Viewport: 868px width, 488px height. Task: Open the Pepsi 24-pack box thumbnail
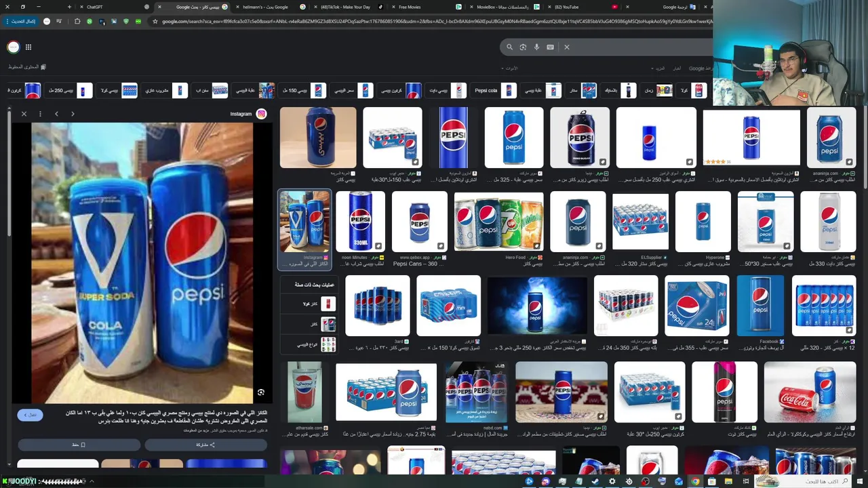click(696, 306)
